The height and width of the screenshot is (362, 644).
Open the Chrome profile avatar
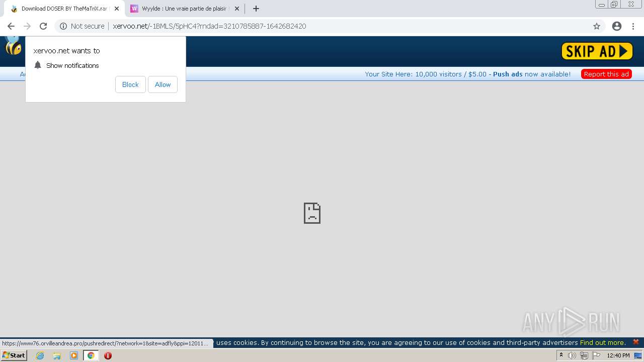point(617,26)
